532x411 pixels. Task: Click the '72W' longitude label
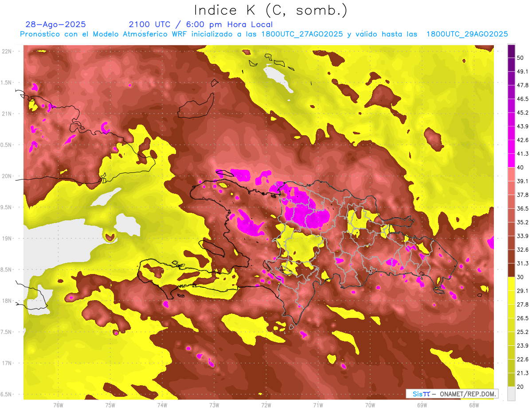[266, 405]
